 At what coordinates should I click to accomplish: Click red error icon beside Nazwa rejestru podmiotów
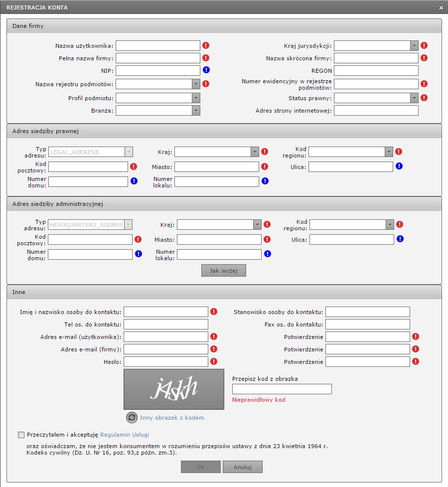(x=206, y=84)
